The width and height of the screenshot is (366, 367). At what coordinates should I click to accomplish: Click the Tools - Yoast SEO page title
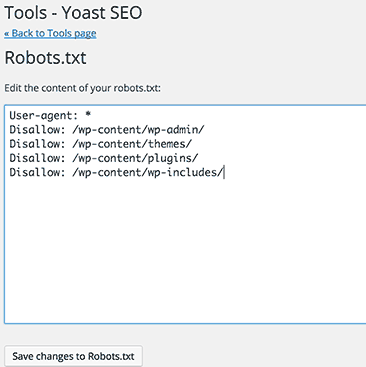point(73,13)
